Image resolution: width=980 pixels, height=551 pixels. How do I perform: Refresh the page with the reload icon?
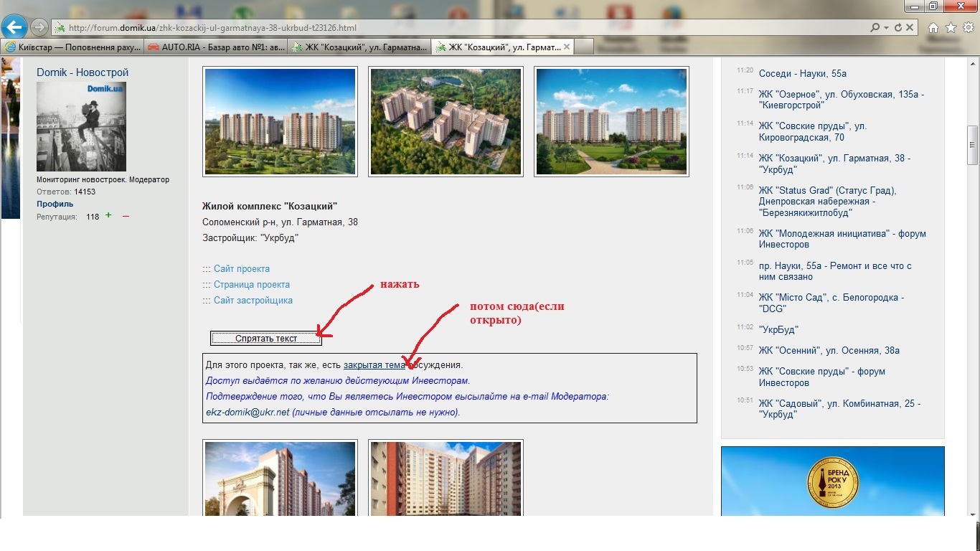point(898,28)
